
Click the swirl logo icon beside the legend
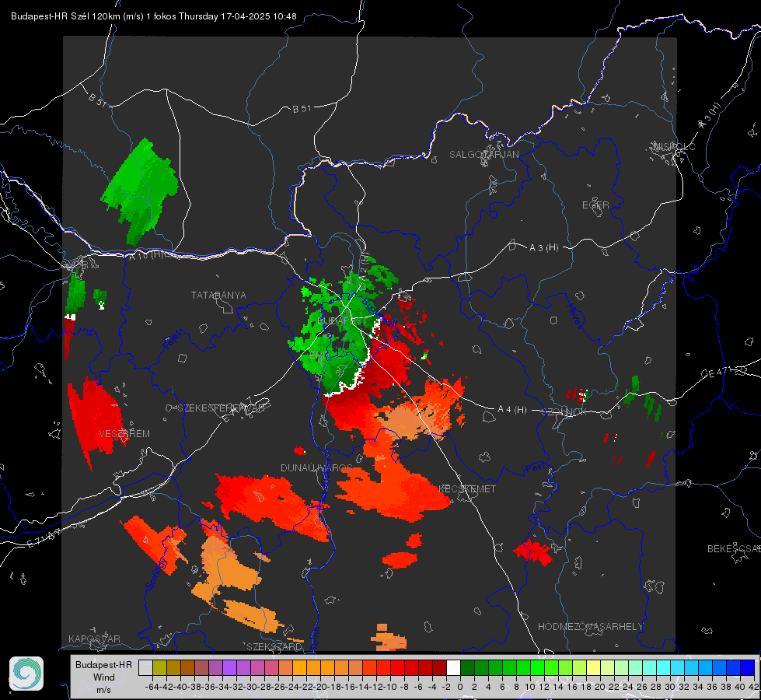[x=26, y=674]
